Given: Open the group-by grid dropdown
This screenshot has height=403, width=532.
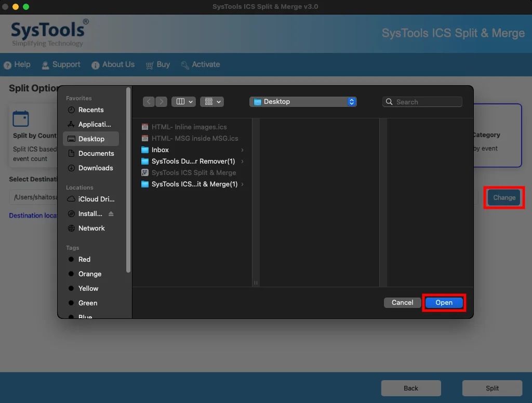Looking at the screenshot, I should tap(212, 102).
